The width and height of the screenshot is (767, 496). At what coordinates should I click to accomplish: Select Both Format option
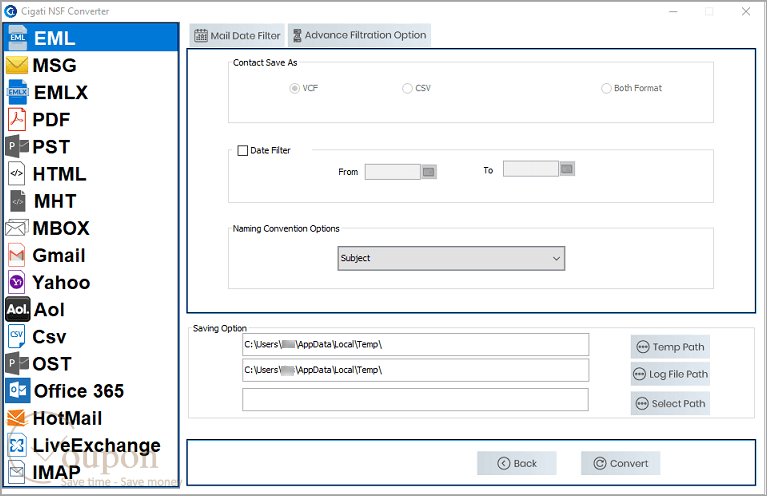[606, 88]
